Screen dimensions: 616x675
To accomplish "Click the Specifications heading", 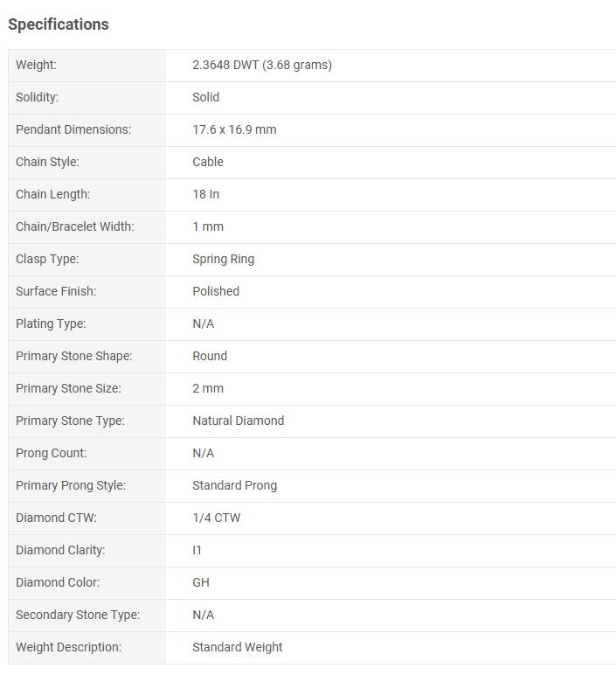I will [59, 24].
